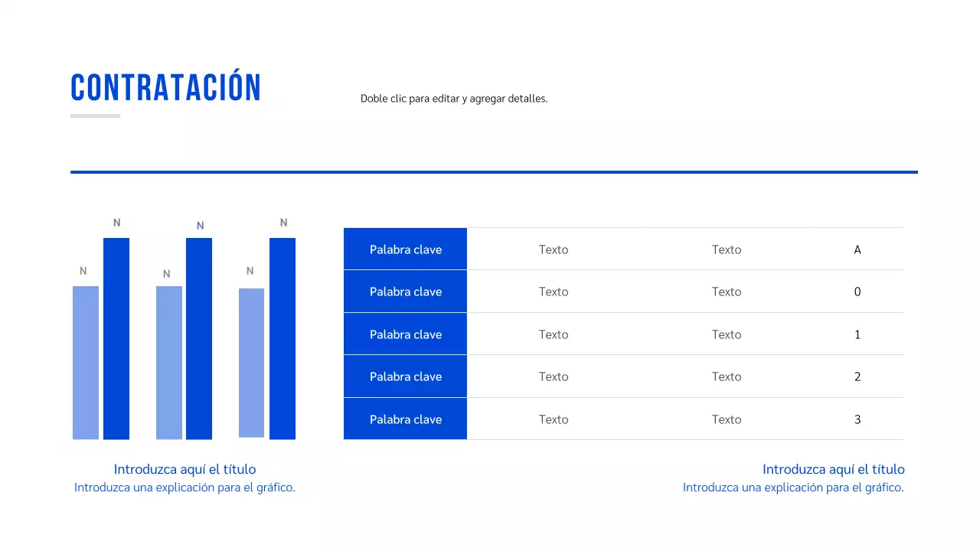980x551 pixels.
Task: Select the 'Doble clic para editar' text box
Action: pyautogui.click(x=454, y=99)
